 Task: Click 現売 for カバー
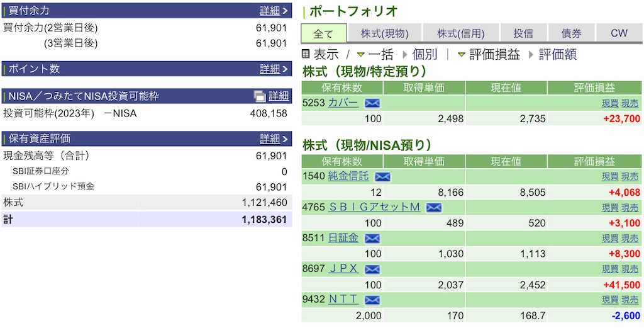[x=630, y=104]
